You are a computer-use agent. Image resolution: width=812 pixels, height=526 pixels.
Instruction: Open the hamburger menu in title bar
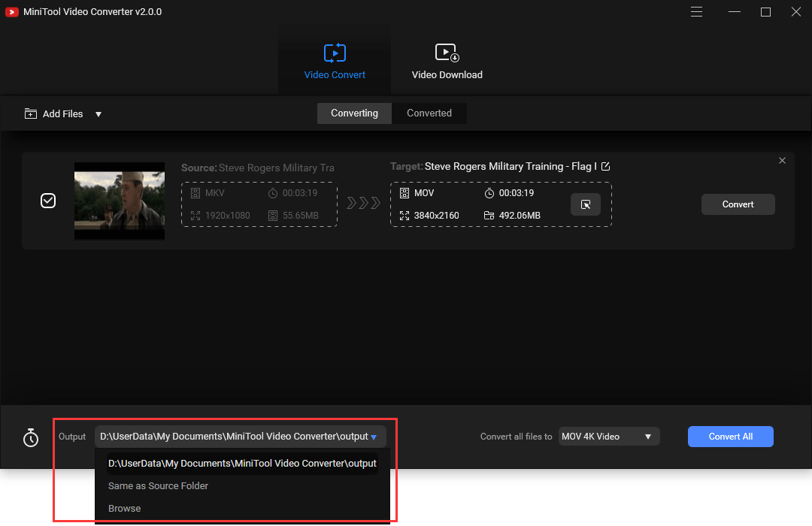[696, 12]
